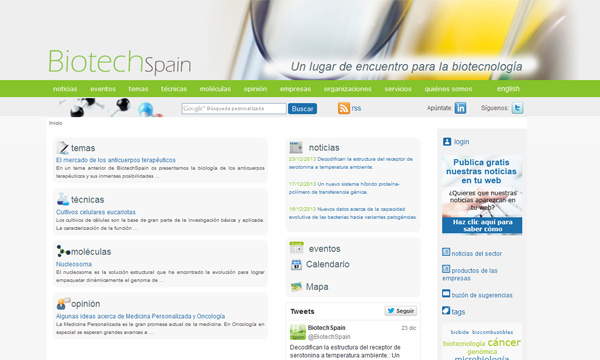Open productos de las empresas link

470,274
